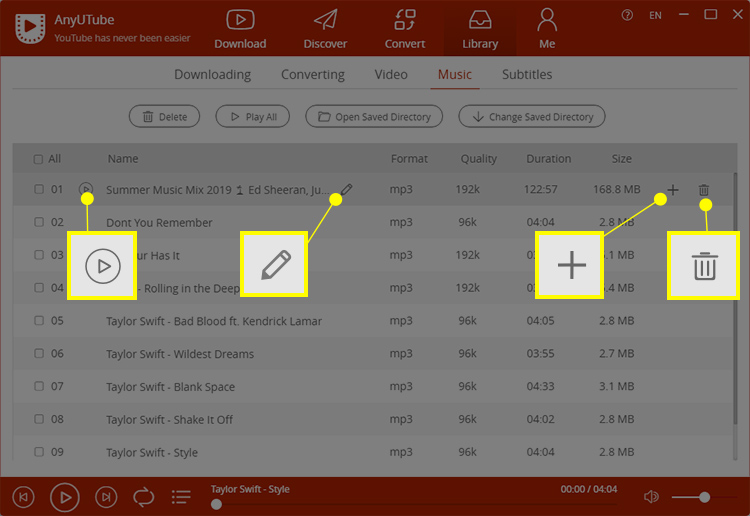Click the Duration column header
The image size is (750, 516).
pos(549,159)
